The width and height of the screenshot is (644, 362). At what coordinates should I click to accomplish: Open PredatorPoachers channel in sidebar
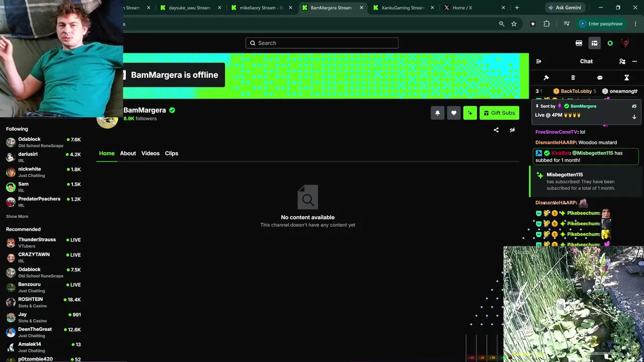(43, 202)
